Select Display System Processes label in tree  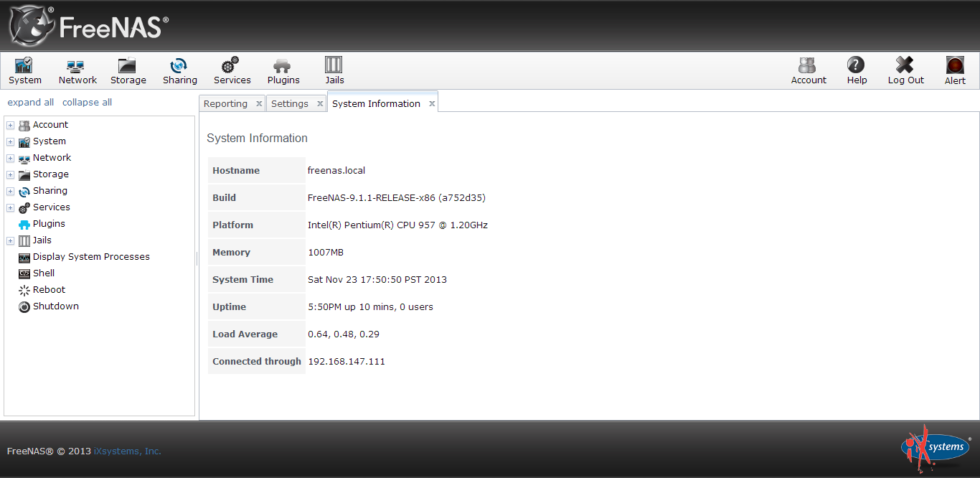[91, 256]
